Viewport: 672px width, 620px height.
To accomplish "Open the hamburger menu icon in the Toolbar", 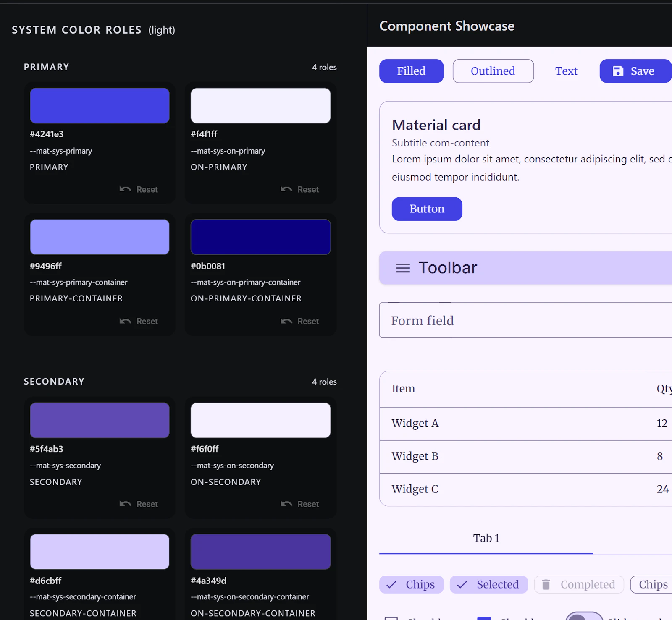I will [403, 268].
